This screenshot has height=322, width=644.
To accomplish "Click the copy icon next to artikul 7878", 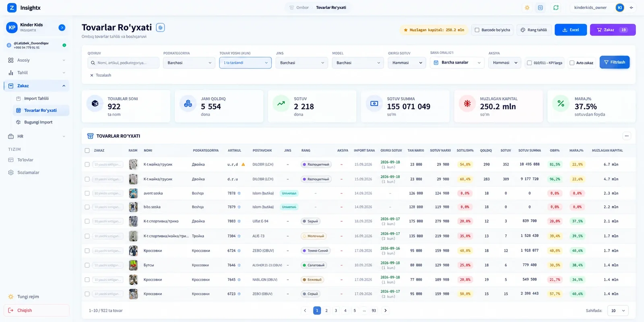I will (x=239, y=193).
